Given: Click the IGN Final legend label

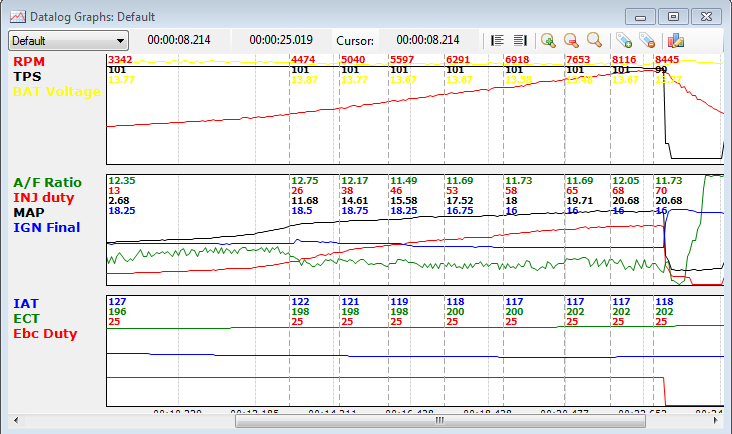Looking at the screenshot, I should pos(46,227).
